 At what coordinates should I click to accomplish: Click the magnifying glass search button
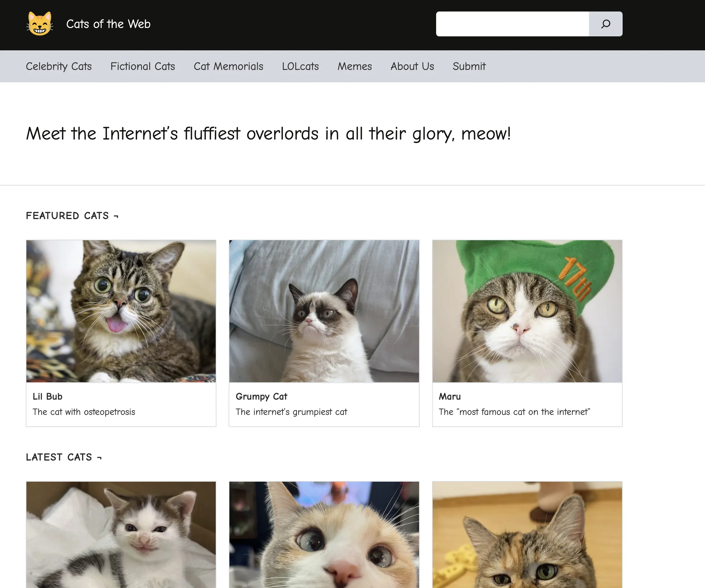point(606,24)
